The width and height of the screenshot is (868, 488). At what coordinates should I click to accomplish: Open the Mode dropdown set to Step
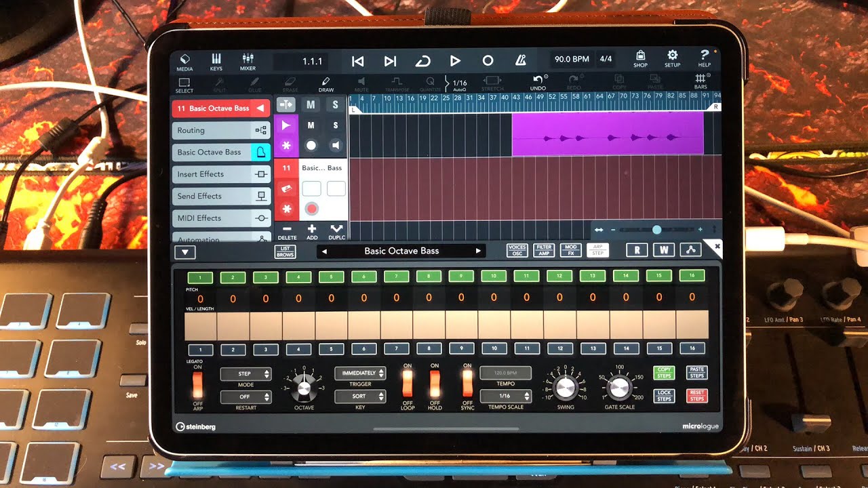245,374
